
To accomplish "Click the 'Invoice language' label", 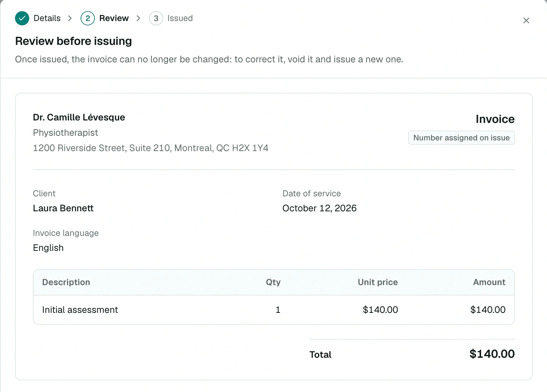I will (x=66, y=233).
